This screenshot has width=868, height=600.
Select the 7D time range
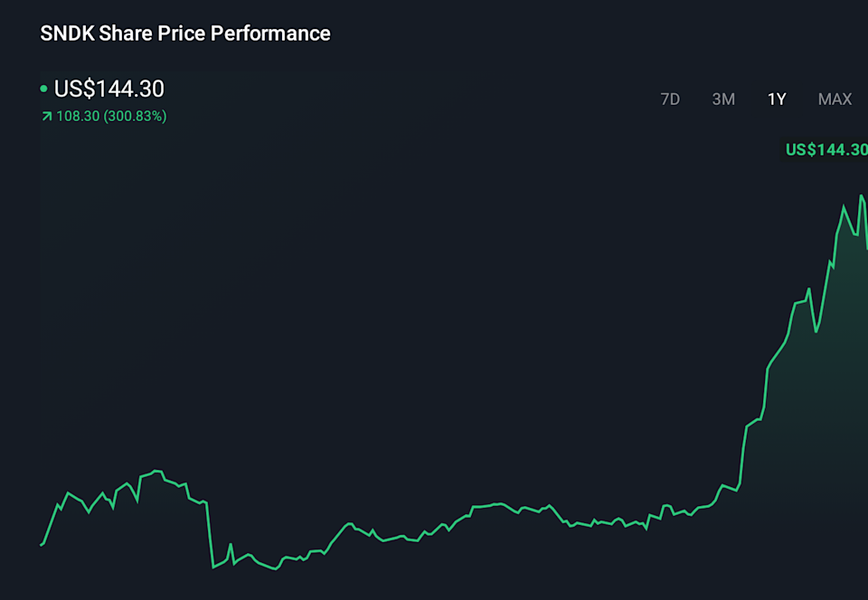[670, 99]
